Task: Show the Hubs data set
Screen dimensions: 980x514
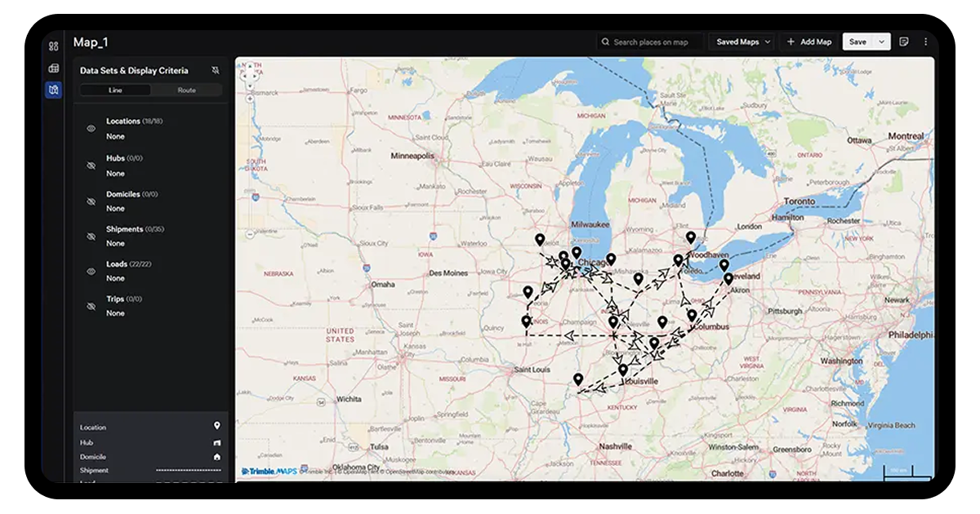Action: (x=91, y=166)
